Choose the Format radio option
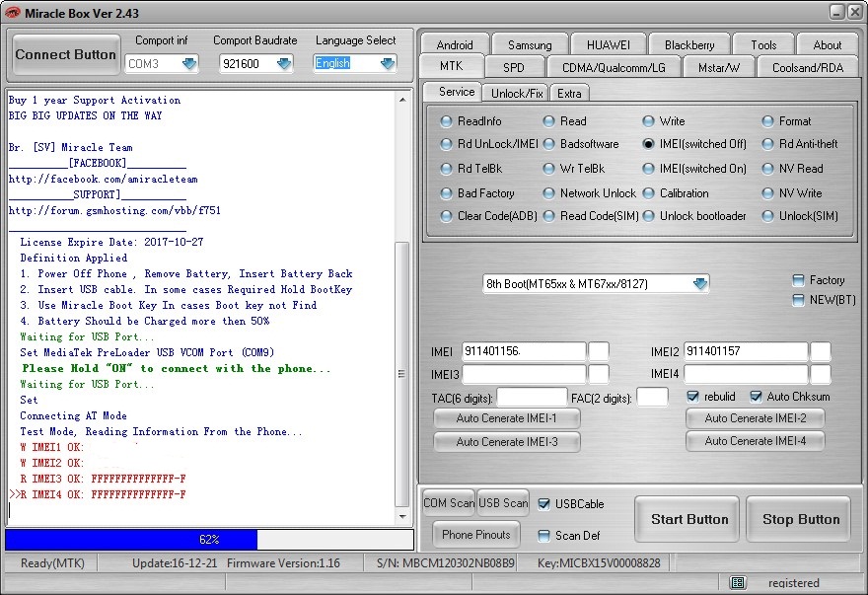Image resolution: width=868 pixels, height=595 pixels. coord(767,121)
